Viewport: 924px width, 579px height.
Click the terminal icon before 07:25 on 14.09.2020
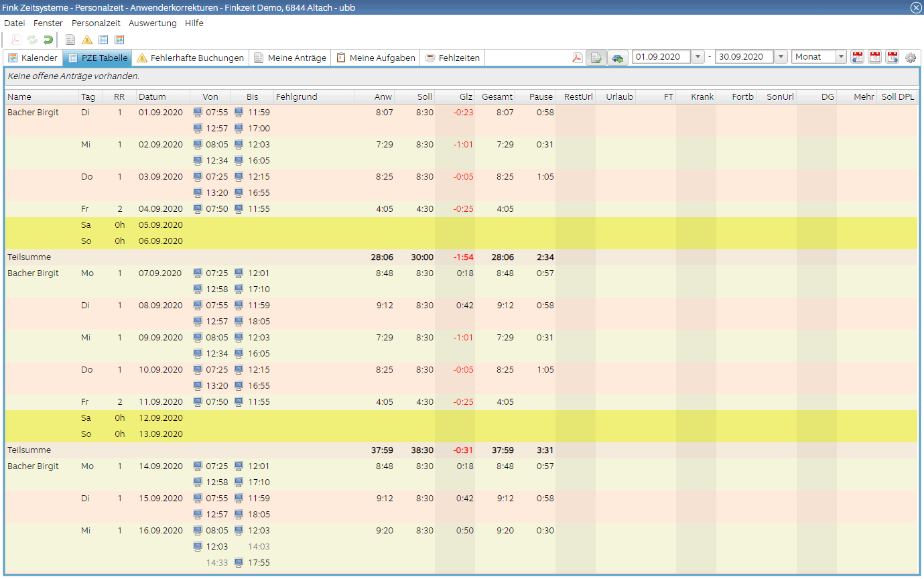(x=198, y=466)
